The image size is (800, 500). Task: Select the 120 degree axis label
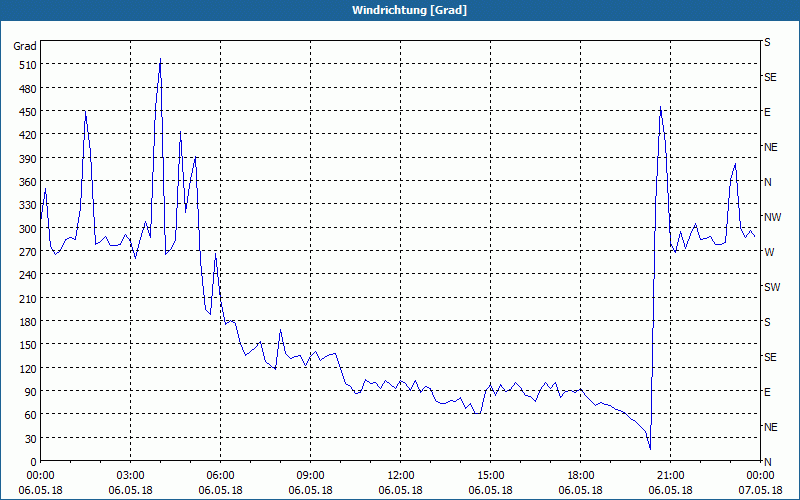pos(28,368)
